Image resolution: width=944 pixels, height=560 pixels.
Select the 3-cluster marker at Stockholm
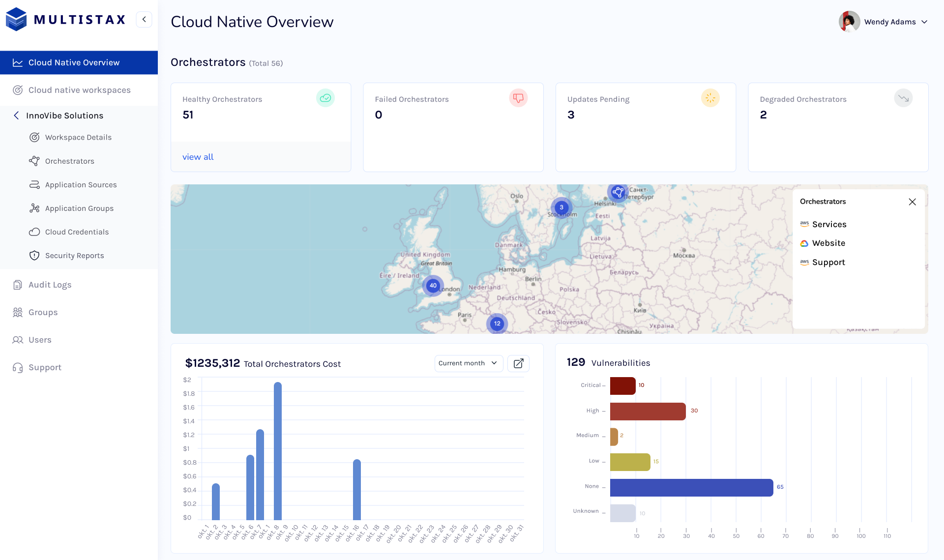tap(561, 207)
